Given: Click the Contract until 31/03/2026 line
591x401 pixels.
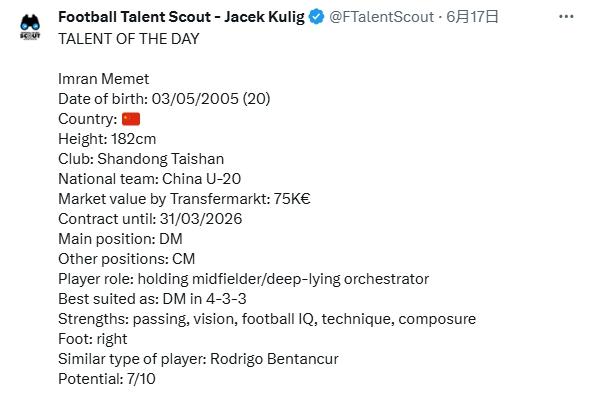Looking at the screenshot, I should (x=150, y=219).
